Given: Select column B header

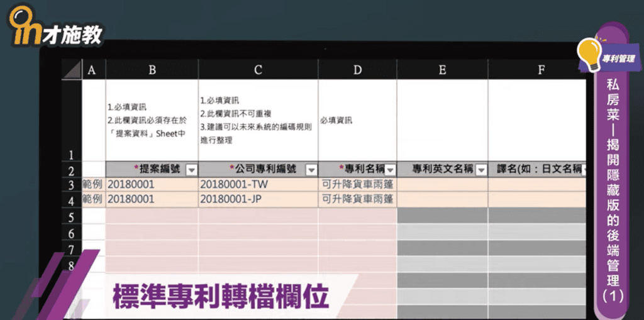Looking at the screenshot, I should (152, 70).
